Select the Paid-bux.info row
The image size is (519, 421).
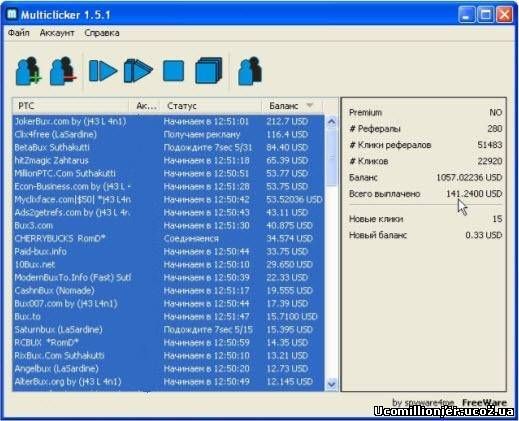pyautogui.click(x=168, y=251)
